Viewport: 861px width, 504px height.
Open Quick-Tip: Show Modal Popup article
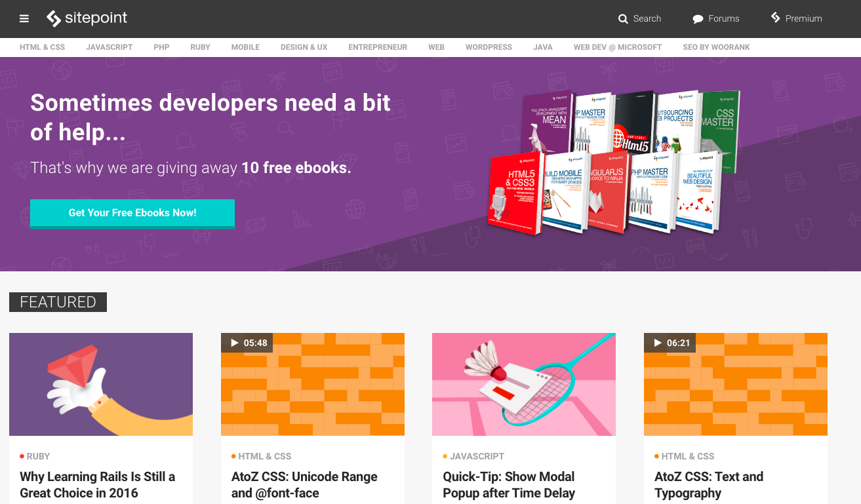508,484
